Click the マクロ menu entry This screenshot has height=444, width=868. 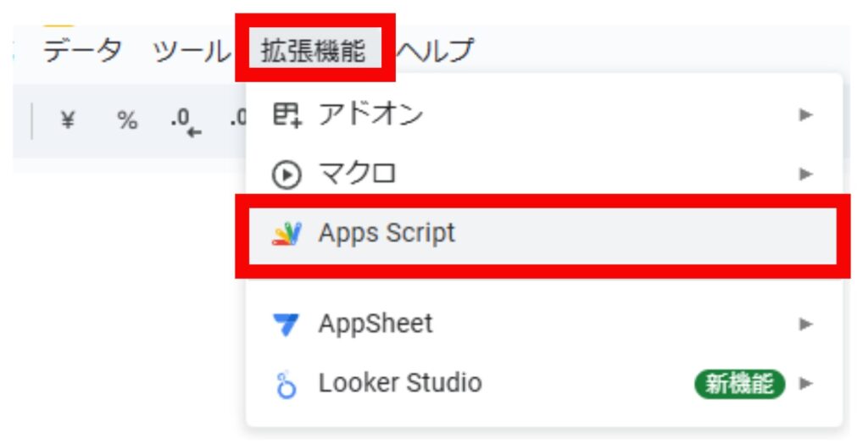(542, 175)
